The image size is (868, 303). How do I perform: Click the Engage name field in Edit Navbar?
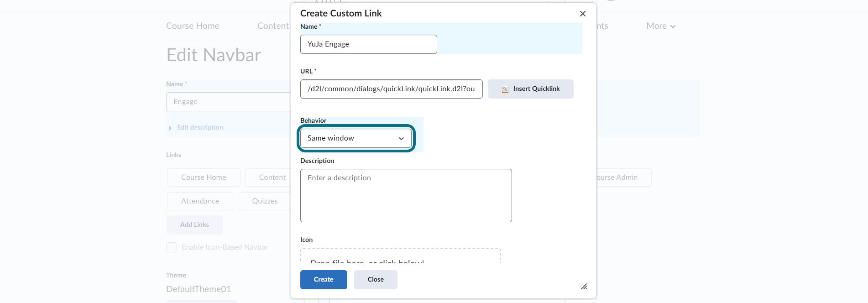pyautogui.click(x=228, y=102)
